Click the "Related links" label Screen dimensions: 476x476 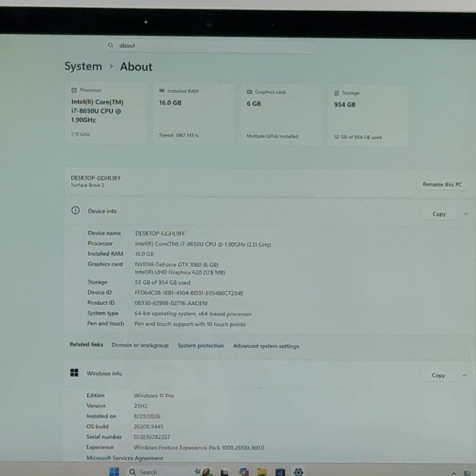point(86,345)
